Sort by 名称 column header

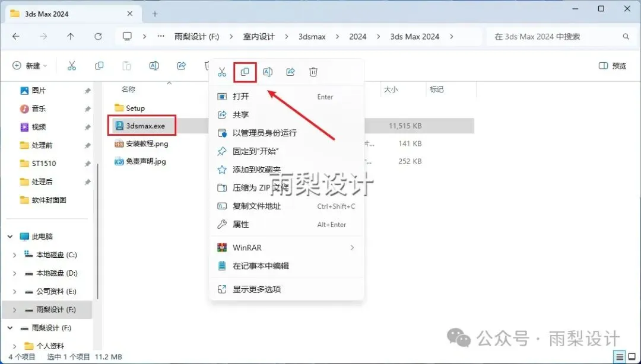(128, 89)
